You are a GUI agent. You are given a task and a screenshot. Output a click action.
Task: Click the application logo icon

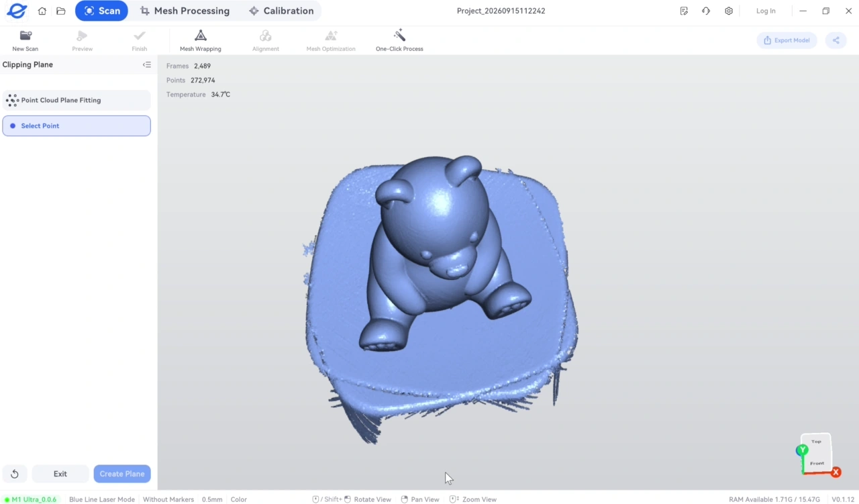(16, 11)
